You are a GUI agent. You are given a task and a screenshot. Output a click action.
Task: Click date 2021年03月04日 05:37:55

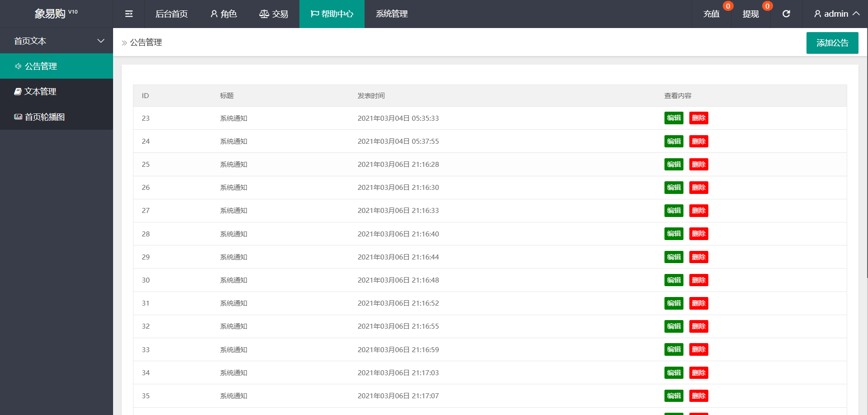tap(398, 141)
